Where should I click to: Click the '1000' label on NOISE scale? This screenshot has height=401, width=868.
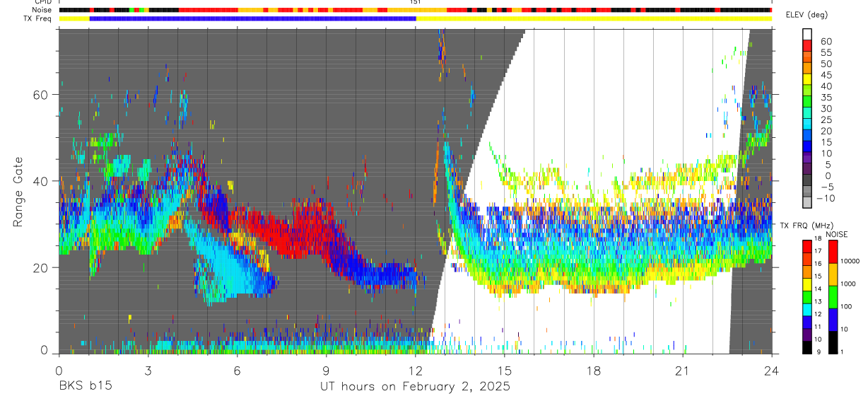point(848,284)
